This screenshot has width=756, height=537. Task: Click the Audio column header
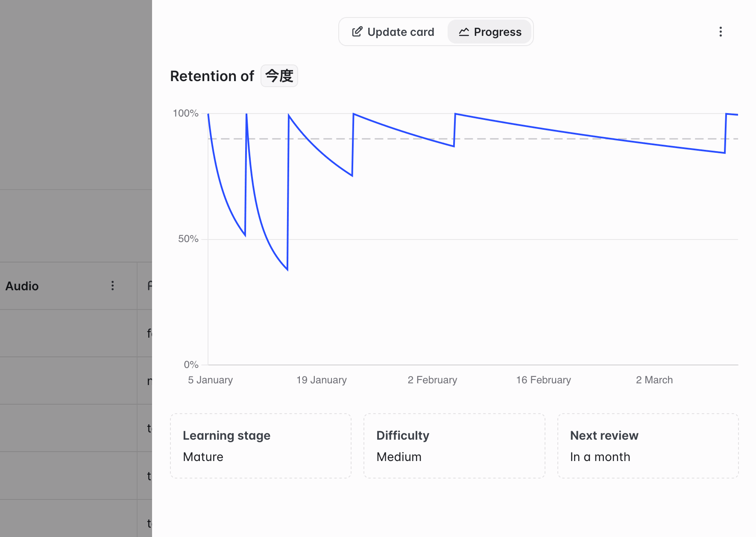pyautogui.click(x=22, y=286)
